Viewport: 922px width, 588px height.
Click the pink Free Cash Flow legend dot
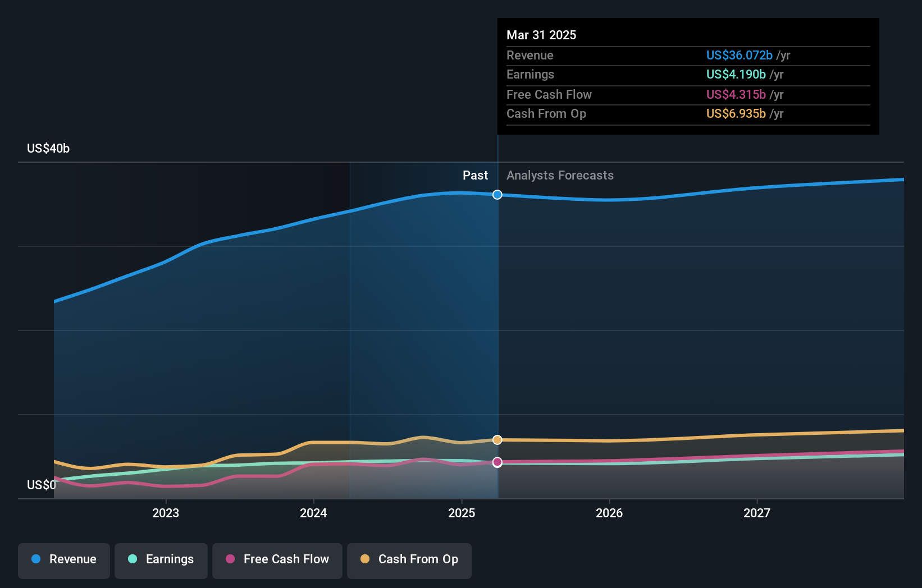tap(230, 559)
